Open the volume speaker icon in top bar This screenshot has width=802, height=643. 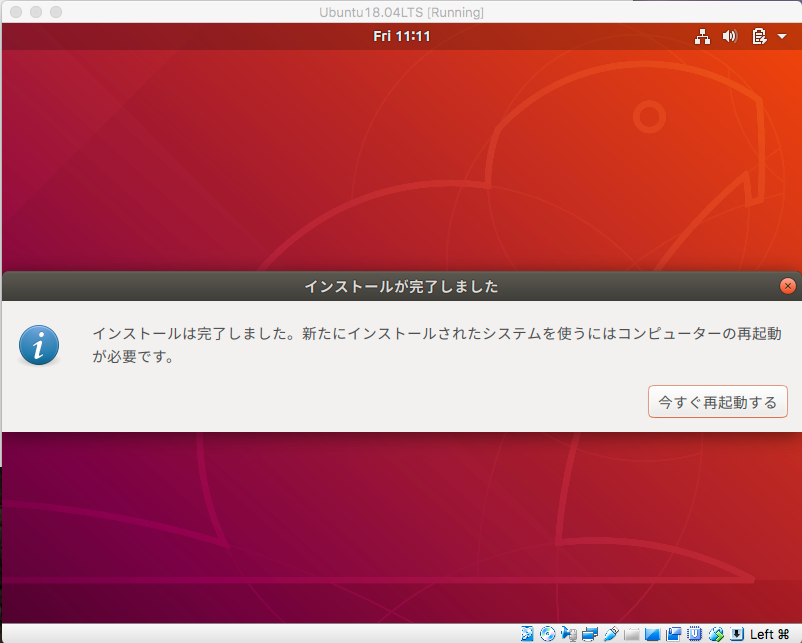730,36
